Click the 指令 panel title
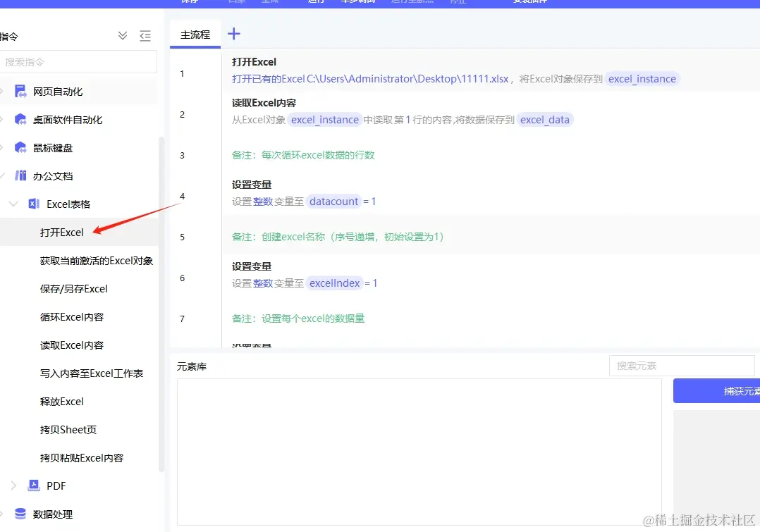 9,37
